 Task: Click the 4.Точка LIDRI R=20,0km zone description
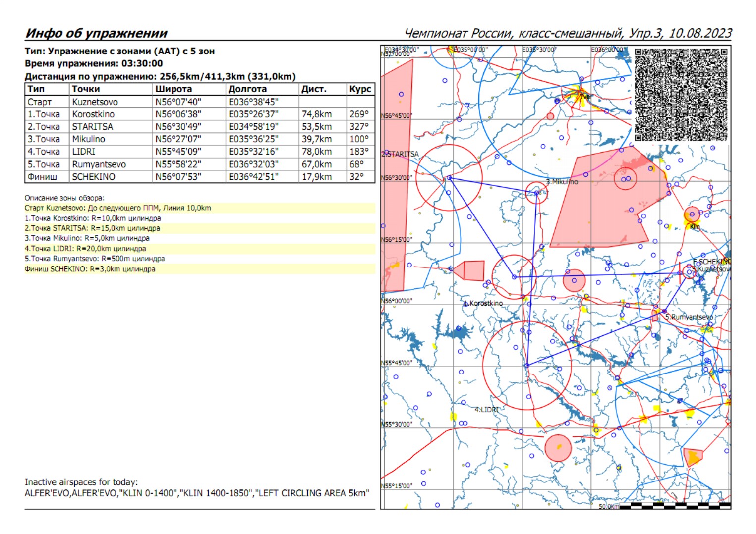click(85, 249)
